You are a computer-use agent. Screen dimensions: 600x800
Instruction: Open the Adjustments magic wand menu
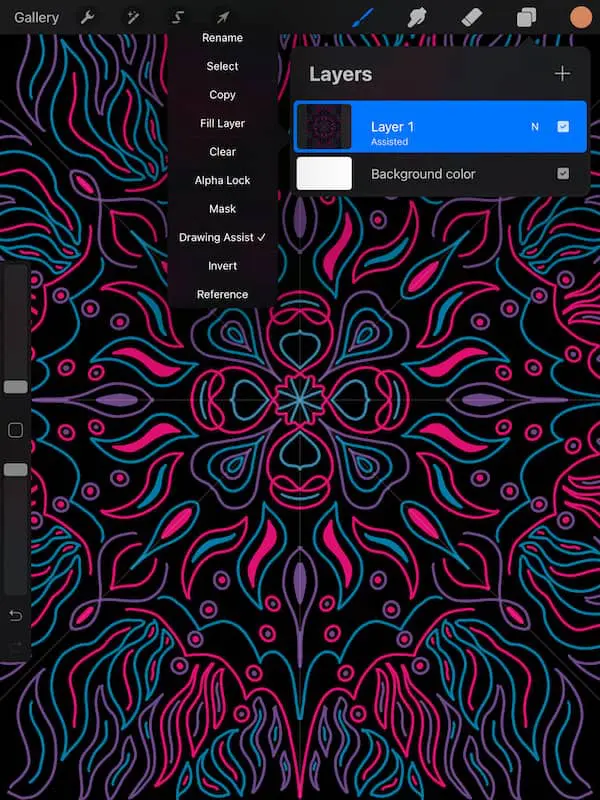(133, 18)
